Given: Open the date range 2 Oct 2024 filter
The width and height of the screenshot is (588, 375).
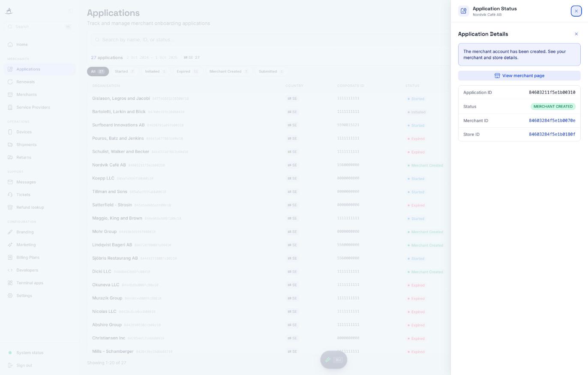Looking at the screenshot, I should click(152, 57).
